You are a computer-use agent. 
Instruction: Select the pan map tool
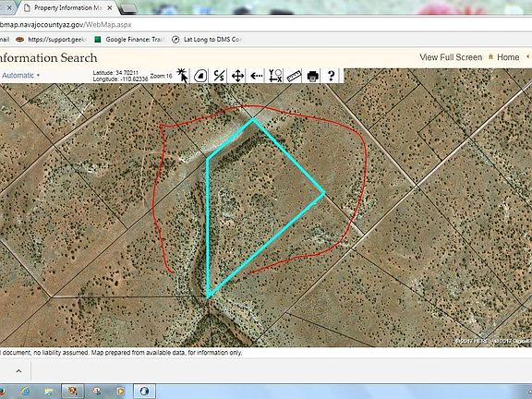[x=238, y=76]
